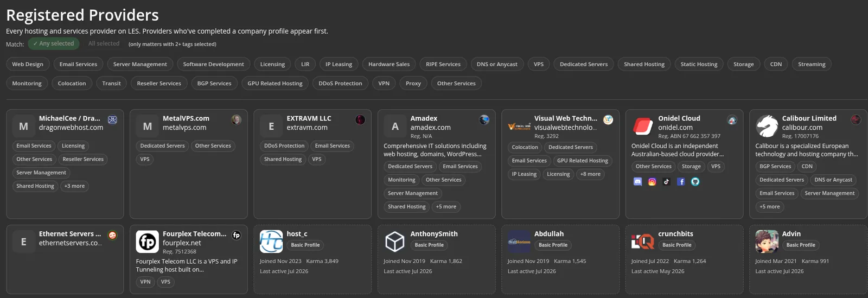Click the IP Leasing tag on Visual Web card
Screen dimensions: 868x298
(x=524, y=174)
